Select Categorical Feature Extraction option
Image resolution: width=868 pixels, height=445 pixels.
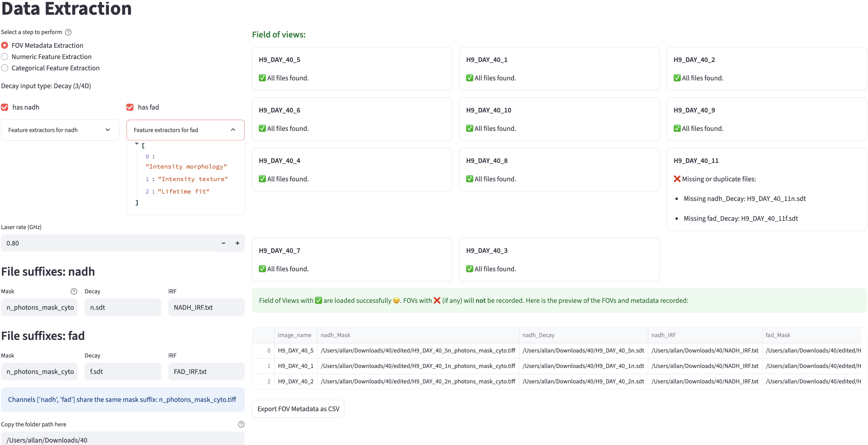(x=5, y=68)
